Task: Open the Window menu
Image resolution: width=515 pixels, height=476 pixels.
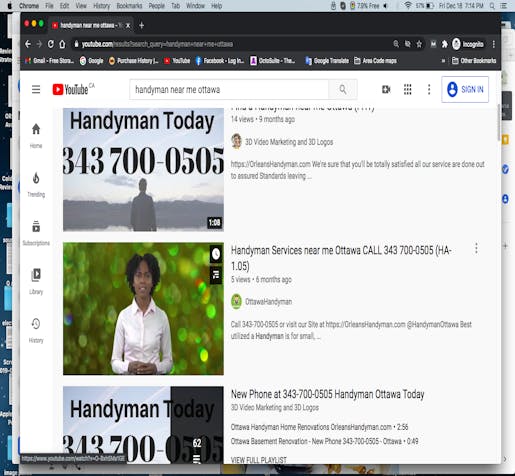Action: pos(195,5)
